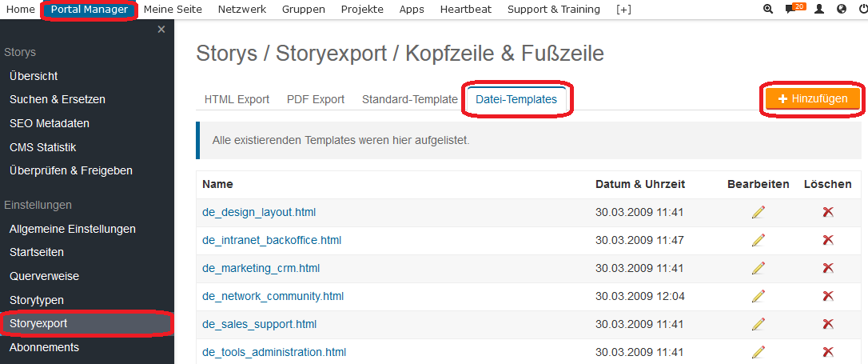The image size is (868, 364).
Task: Open Portal Manager menu item
Action: click(90, 10)
